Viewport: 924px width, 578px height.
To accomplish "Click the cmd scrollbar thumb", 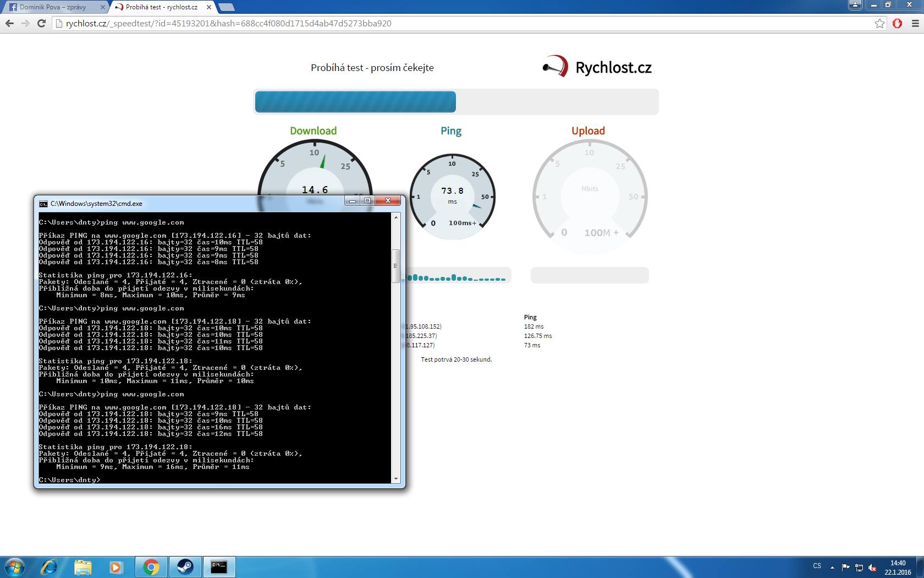I will (395, 266).
